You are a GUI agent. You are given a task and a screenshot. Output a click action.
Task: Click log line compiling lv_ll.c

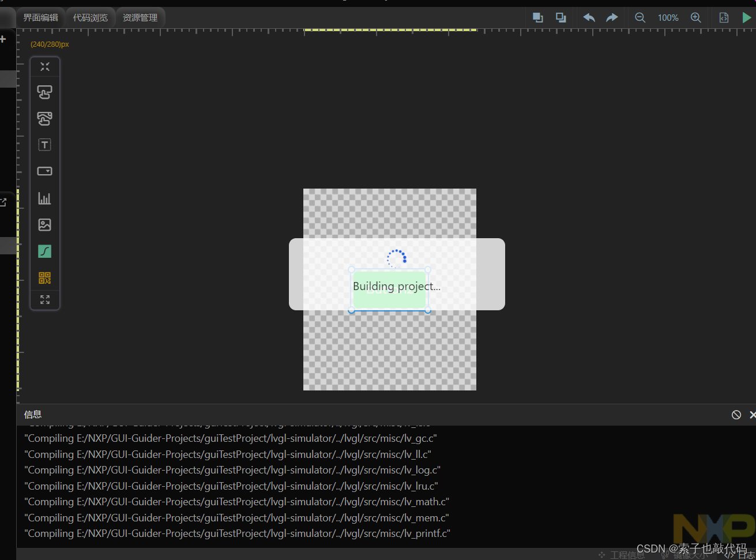pos(228,454)
